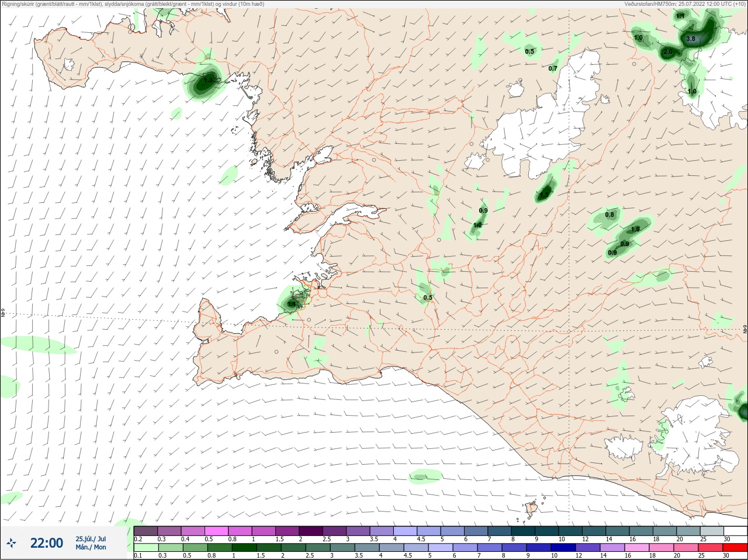This screenshot has width=748, height=560.
Task: Click the darkest purple swatch in the upper legend row
Action: click(x=311, y=531)
